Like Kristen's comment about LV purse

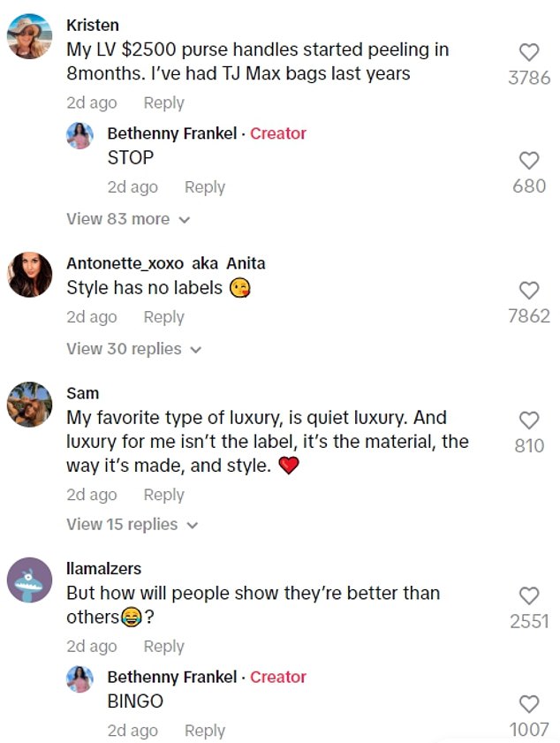point(528,53)
